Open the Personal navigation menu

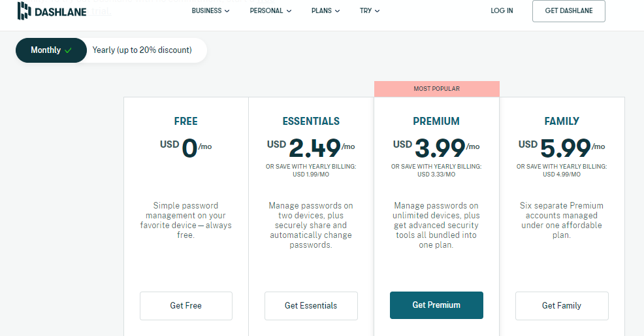tap(270, 10)
